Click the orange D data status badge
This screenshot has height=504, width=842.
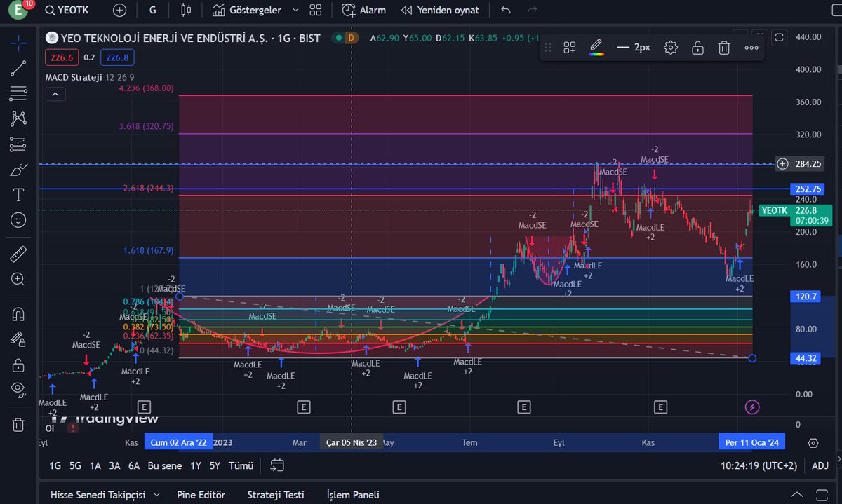click(x=352, y=38)
